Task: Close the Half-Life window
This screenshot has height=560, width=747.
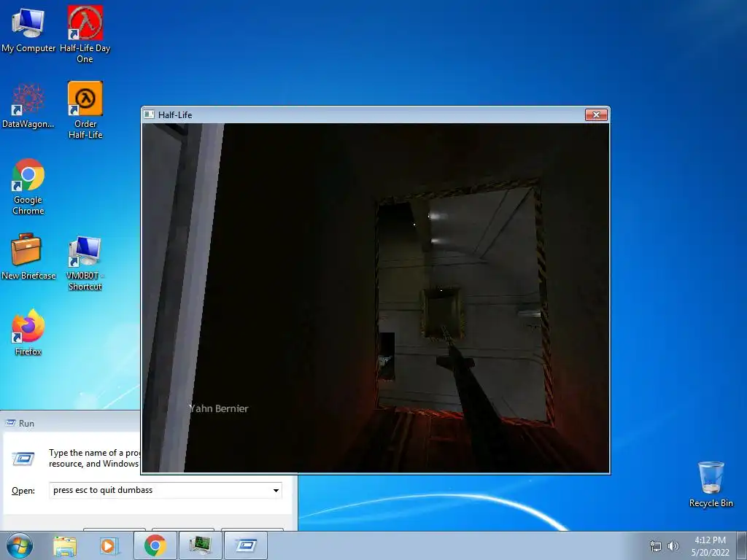Action: tap(596, 114)
